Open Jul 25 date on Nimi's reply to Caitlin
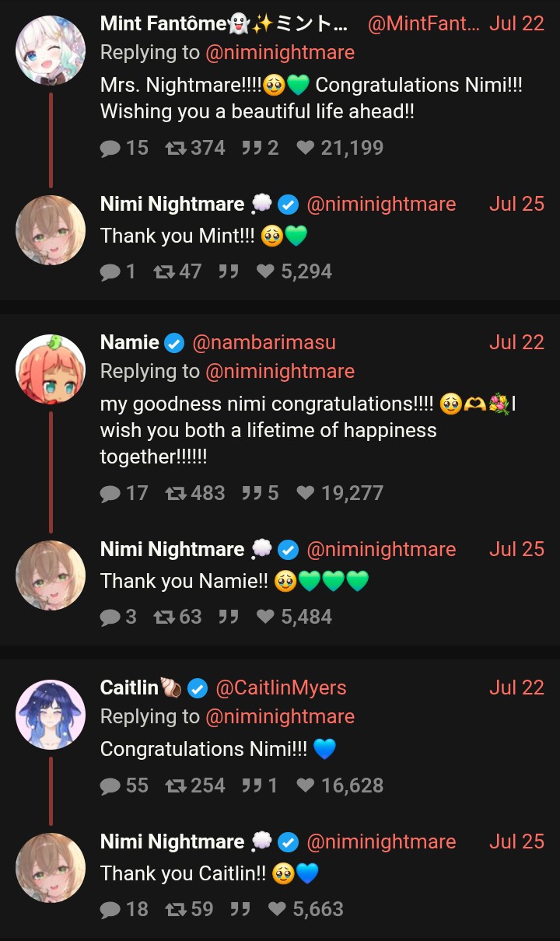 [516, 841]
